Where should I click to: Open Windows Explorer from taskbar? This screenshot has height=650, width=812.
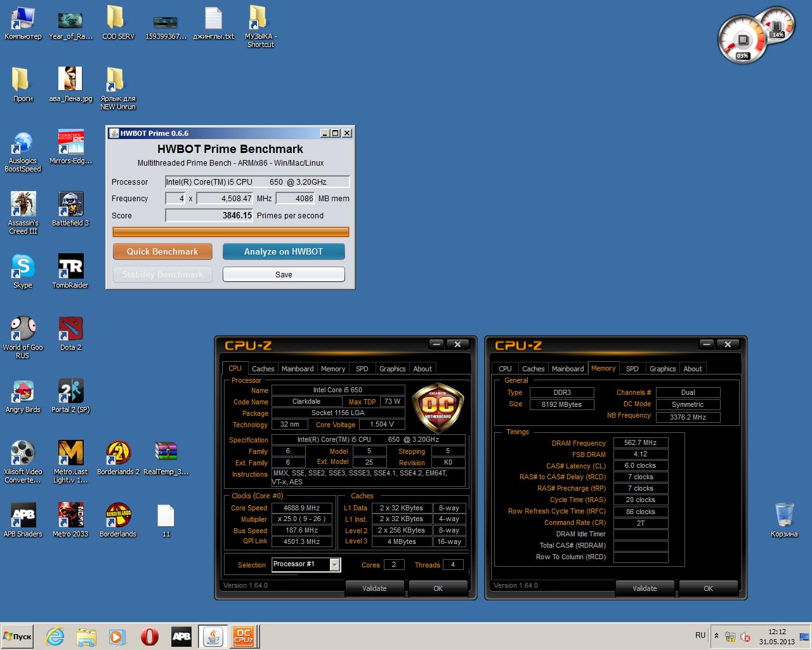[86, 637]
